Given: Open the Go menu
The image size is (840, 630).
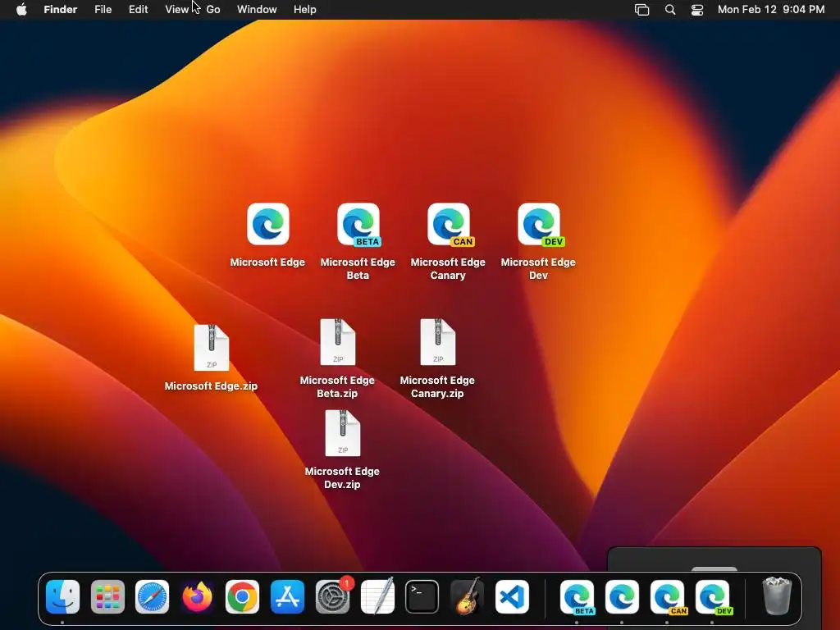Looking at the screenshot, I should pyautogui.click(x=213, y=9).
